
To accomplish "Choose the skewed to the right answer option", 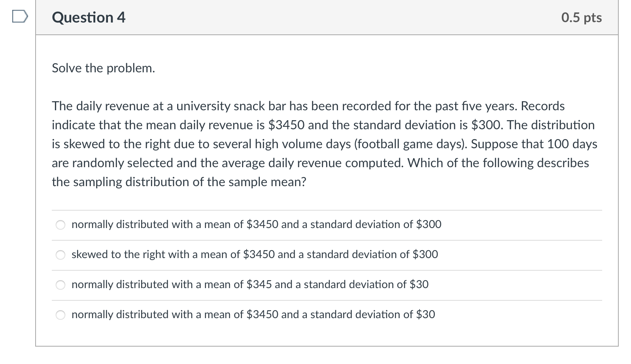I will click(x=60, y=255).
